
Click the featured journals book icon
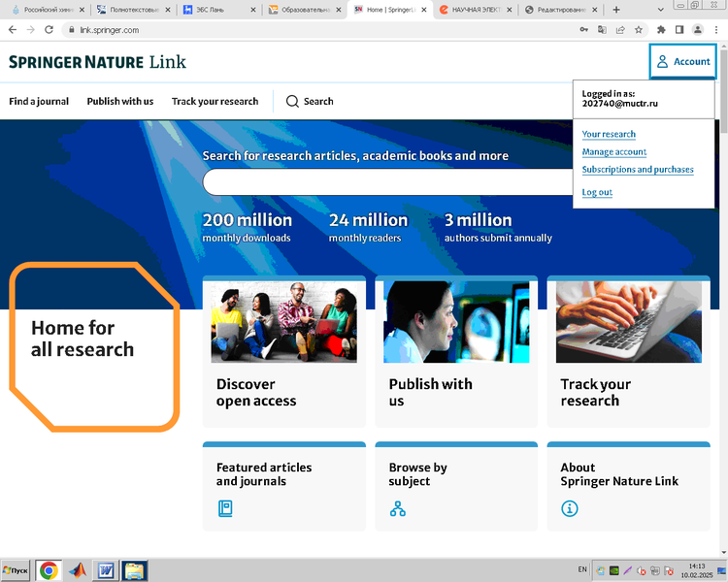pyautogui.click(x=225, y=508)
